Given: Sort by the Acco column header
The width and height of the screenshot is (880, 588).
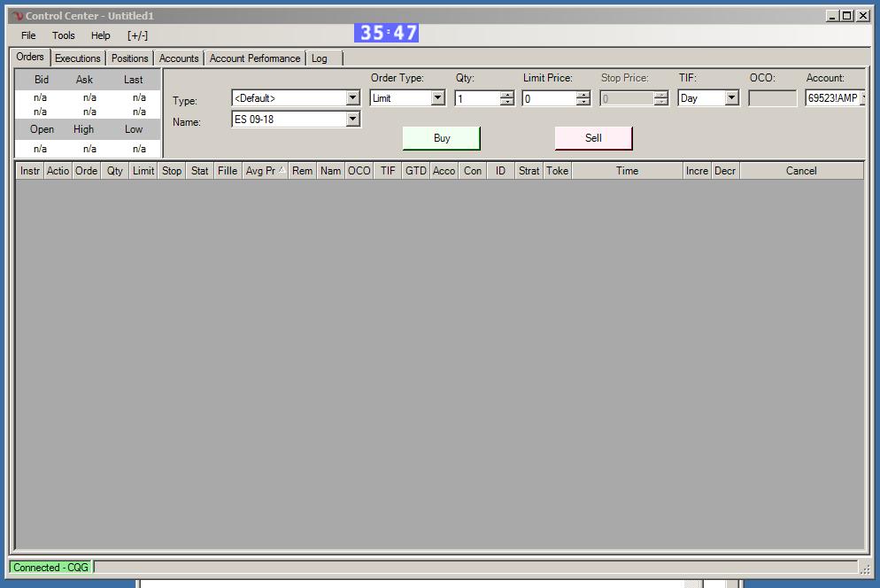Looking at the screenshot, I should coord(444,171).
